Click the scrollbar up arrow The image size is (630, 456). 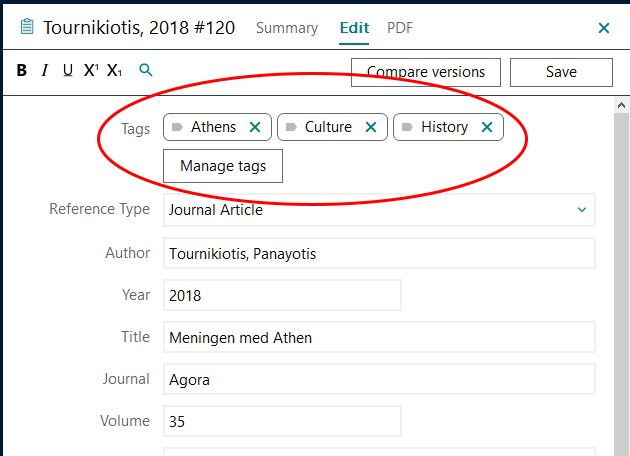621,105
